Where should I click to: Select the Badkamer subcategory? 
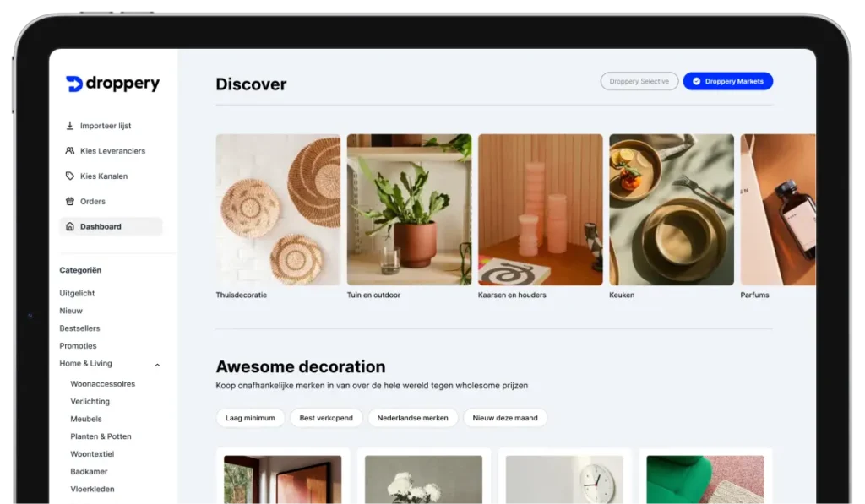click(x=89, y=471)
